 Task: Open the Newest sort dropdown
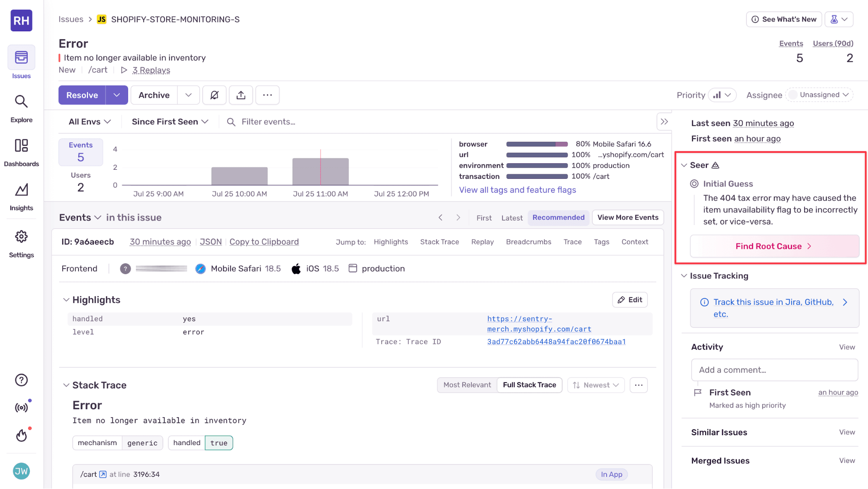tap(595, 385)
